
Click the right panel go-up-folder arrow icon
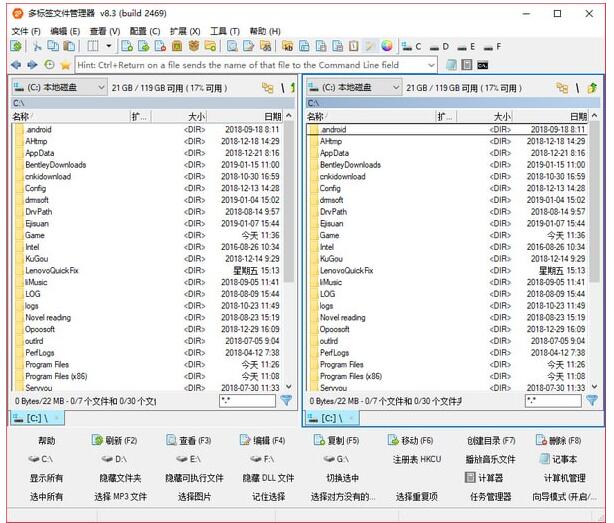pos(592,88)
